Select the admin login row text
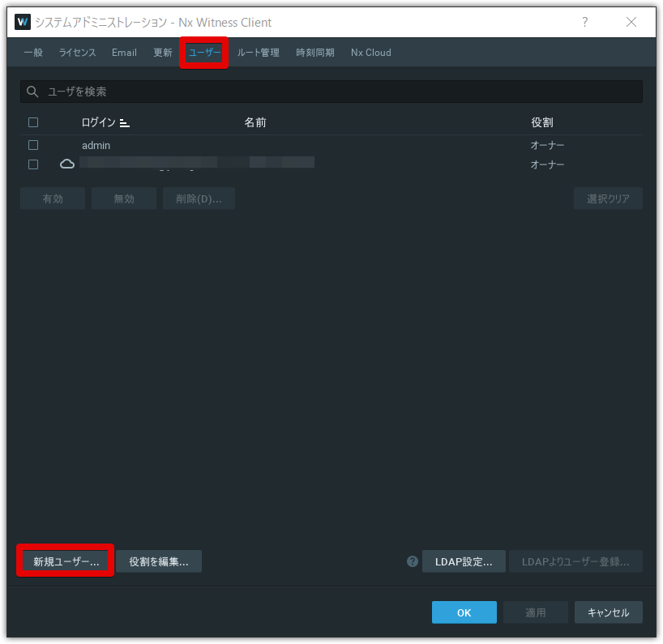The width and height of the screenshot is (663, 644). (x=96, y=145)
